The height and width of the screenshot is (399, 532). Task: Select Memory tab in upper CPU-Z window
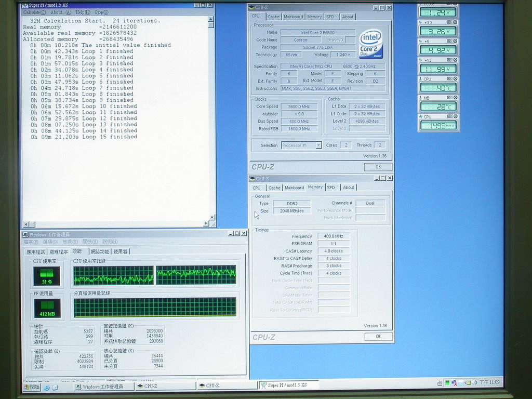(314, 17)
